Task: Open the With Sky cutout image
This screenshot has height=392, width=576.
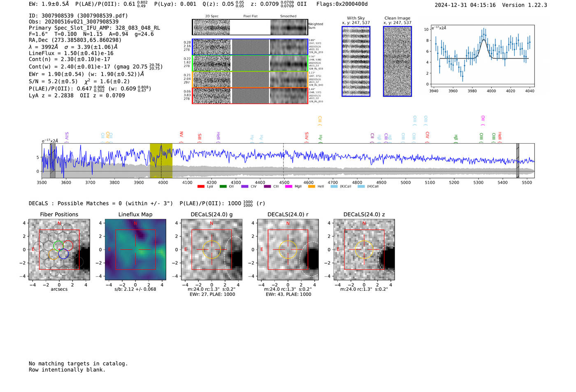Action: tap(356, 61)
